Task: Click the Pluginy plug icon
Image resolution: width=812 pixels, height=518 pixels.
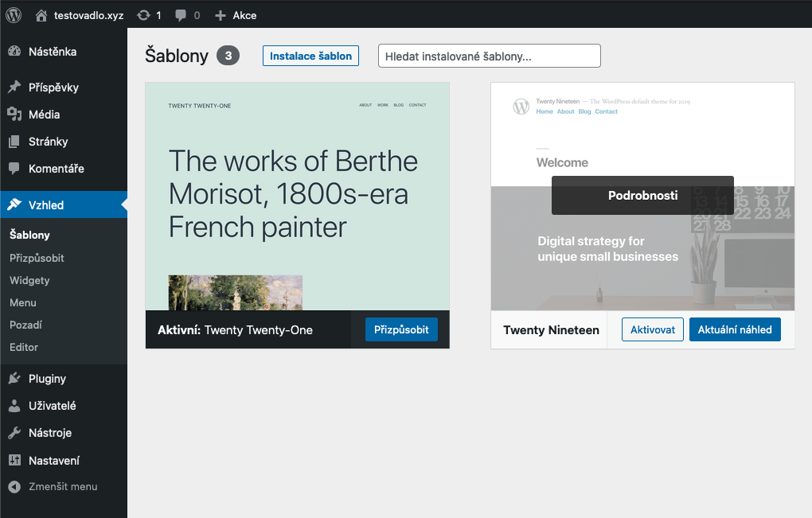Action: [x=14, y=379]
